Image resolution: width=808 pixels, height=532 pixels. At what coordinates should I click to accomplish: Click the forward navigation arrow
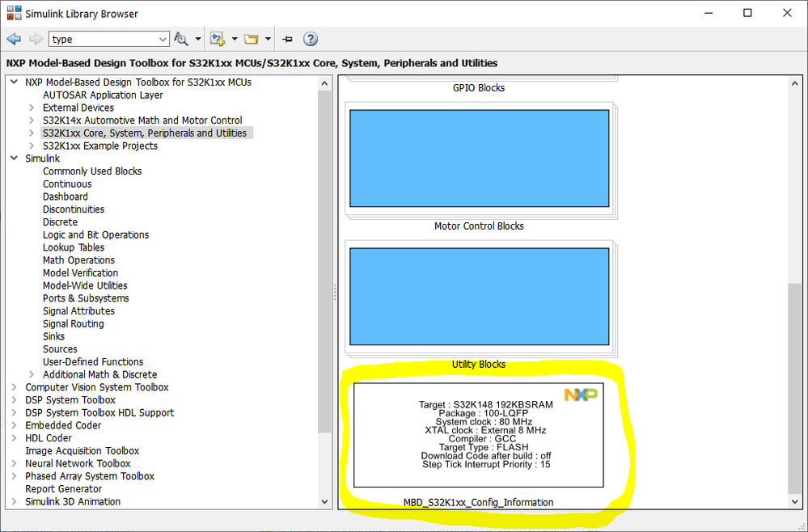tap(36, 39)
